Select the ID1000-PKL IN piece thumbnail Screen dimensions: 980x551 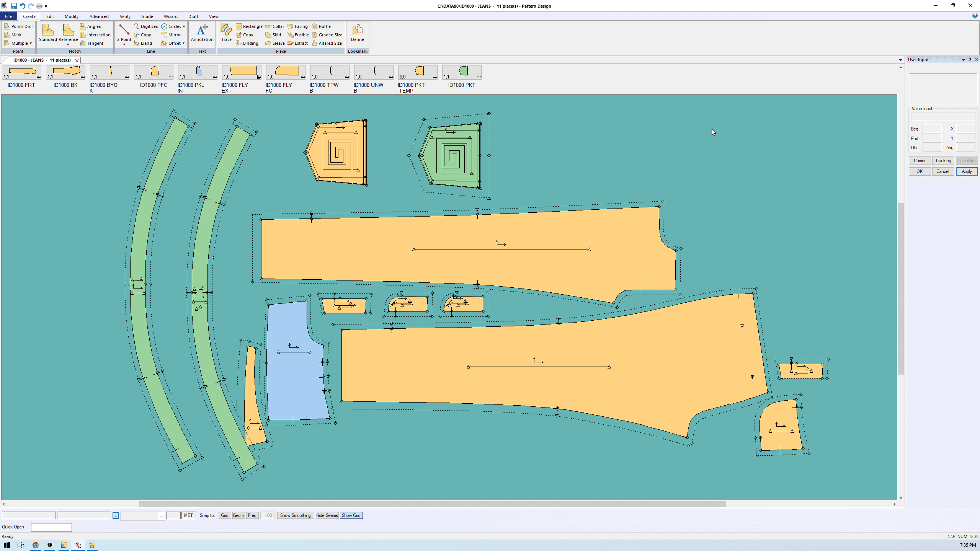coord(197,72)
